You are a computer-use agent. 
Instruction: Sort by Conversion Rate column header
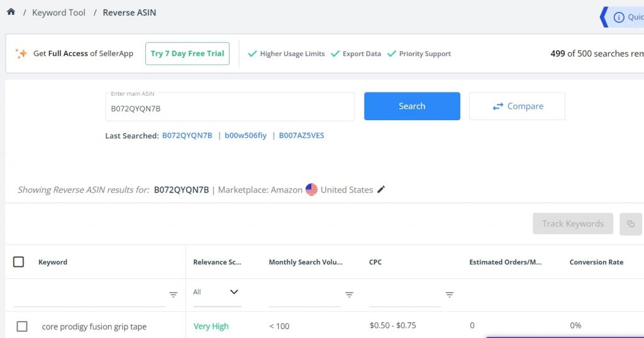point(596,262)
